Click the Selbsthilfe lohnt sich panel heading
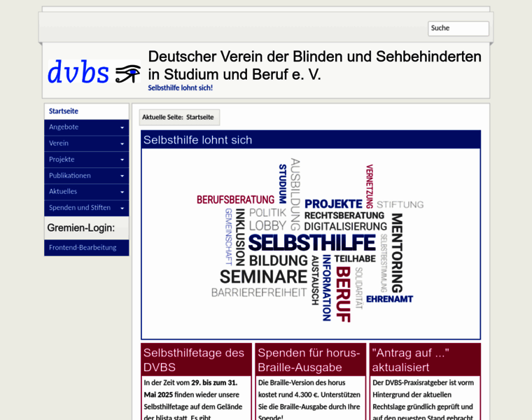 (x=198, y=140)
